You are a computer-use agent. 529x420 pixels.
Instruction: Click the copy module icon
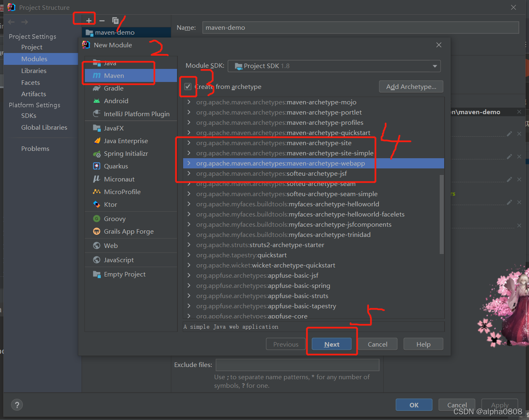coord(115,20)
